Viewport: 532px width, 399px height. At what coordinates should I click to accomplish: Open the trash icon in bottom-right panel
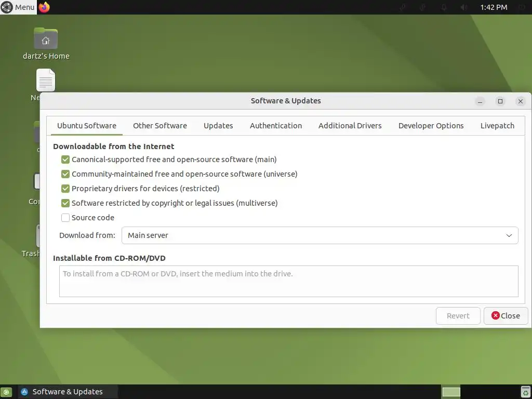coord(526,392)
